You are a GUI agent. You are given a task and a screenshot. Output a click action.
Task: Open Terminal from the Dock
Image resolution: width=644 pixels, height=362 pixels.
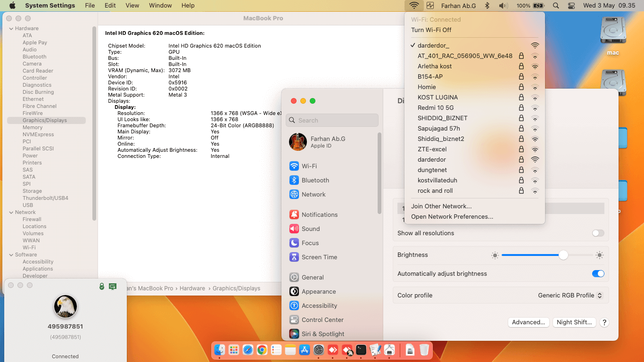coord(361,350)
